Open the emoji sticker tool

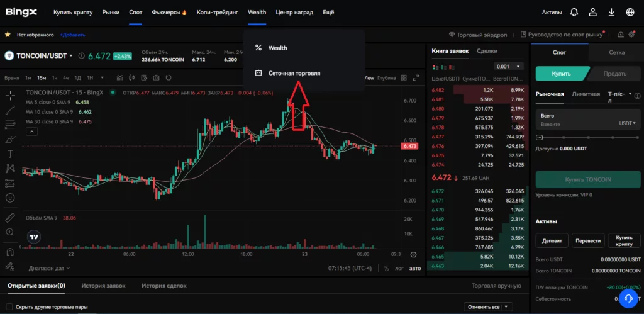pos(10,198)
